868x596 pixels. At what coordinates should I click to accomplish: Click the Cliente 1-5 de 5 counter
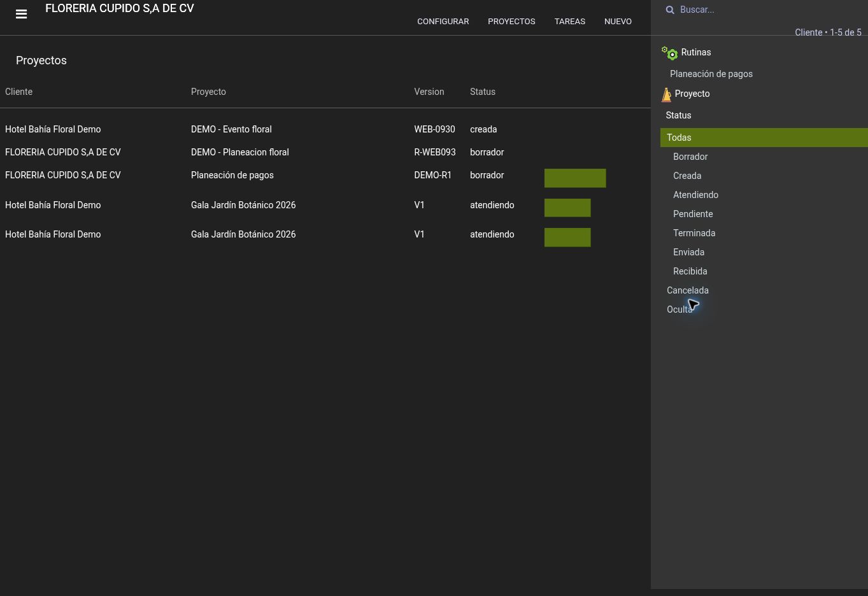tap(828, 32)
